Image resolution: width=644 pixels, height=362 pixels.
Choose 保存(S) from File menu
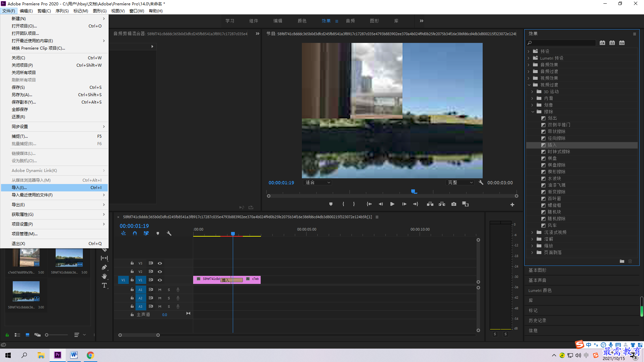pos(54,87)
